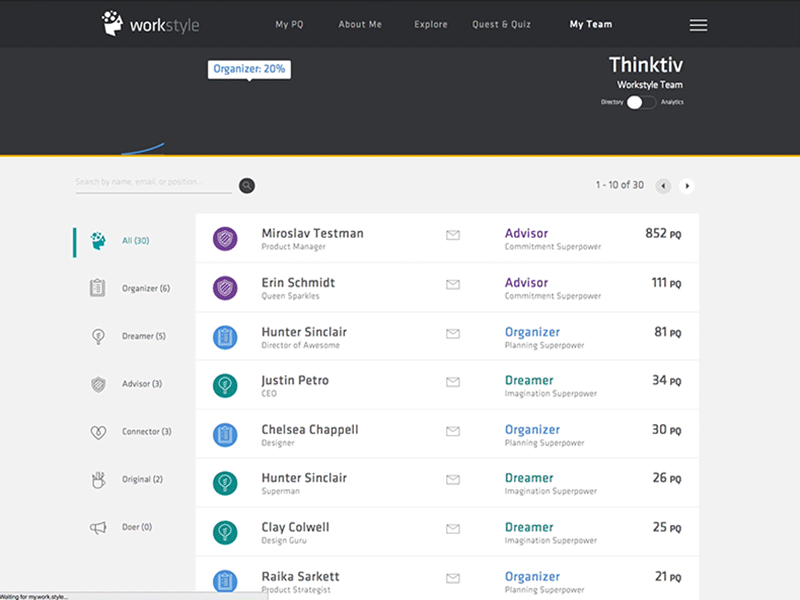Go to the next page of results

click(687, 186)
